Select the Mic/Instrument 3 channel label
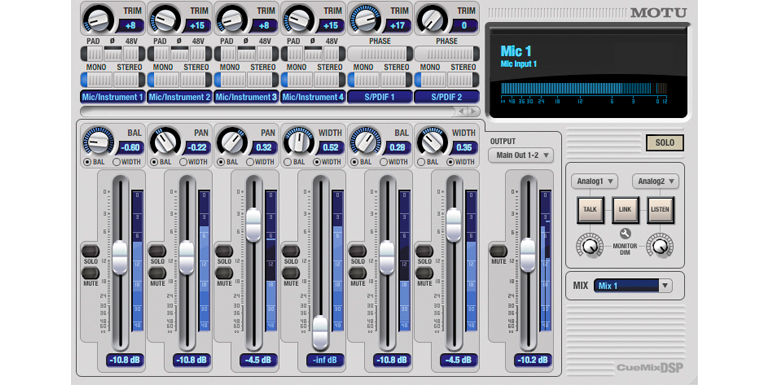This screenshot has width=770, height=385. pos(247,97)
